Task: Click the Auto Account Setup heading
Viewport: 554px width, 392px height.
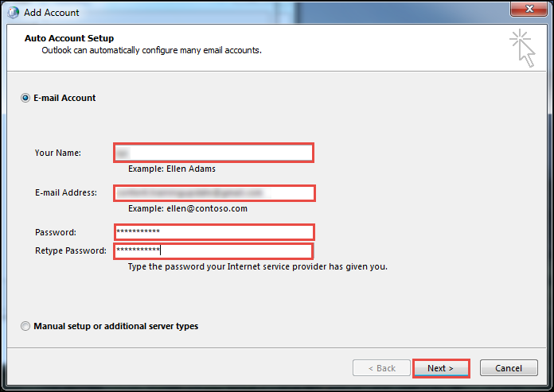Action: click(x=69, y=38)
